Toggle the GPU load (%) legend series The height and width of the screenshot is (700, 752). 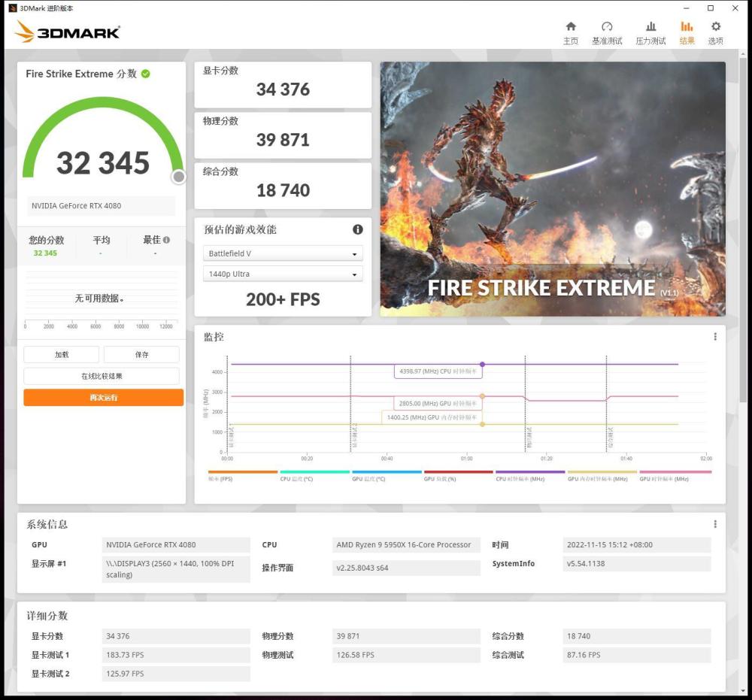(459, 476)
